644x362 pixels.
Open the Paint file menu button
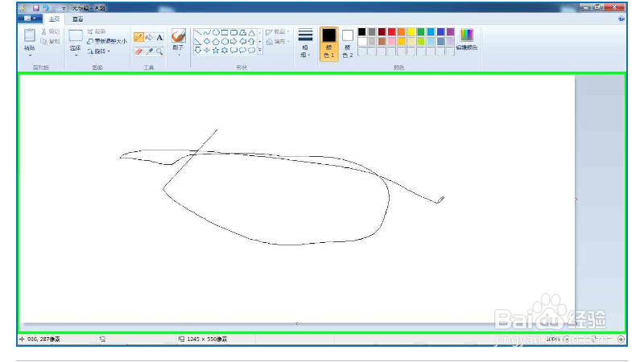pos(30,19)
